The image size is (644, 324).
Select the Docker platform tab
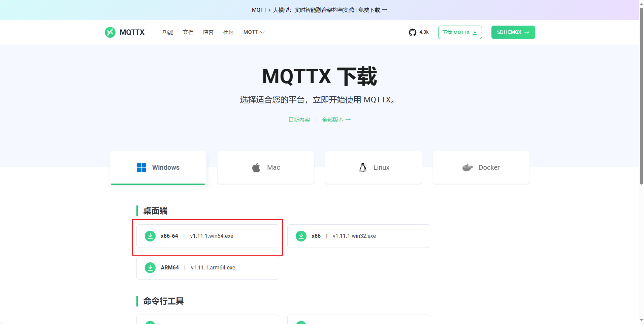tap(481, 167)
